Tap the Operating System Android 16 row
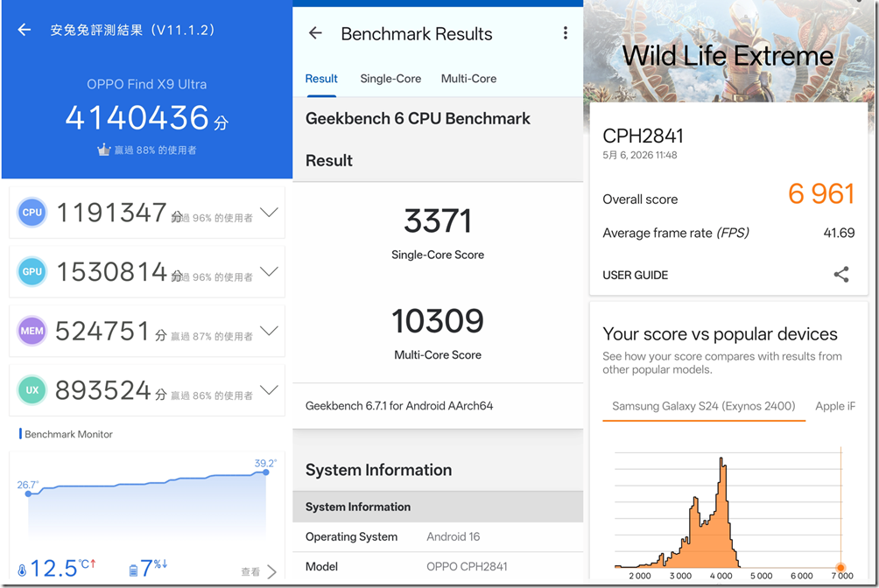 pyautogui.click(x=438, y=537)
